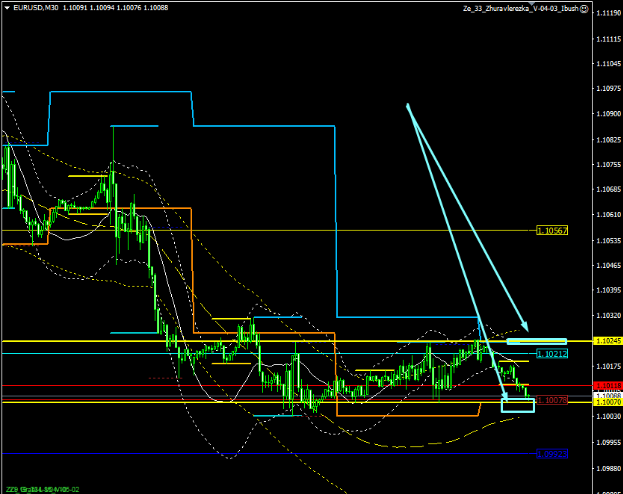Click the chart symbol triangle before EURUSD,M30
This screenshot has height=494, width=623.
6,7
